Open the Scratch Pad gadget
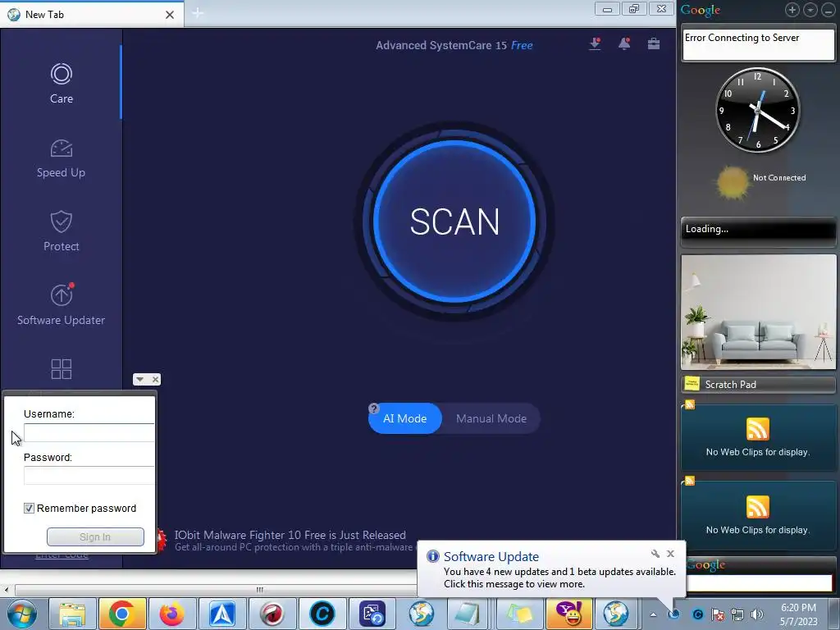The height and width of the screenshot is (630, 840). tap(758, 385)
